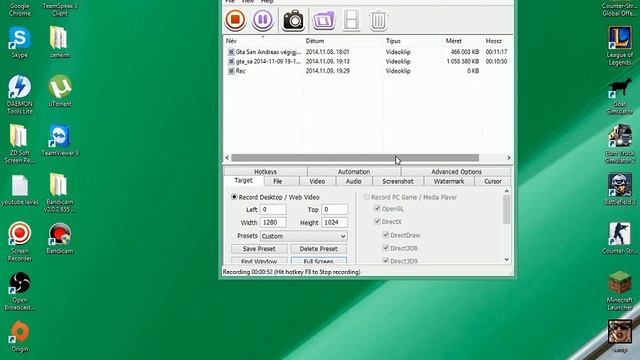640x360 pixels.
Task: Switch to the Automation tab
Action: 354,171
